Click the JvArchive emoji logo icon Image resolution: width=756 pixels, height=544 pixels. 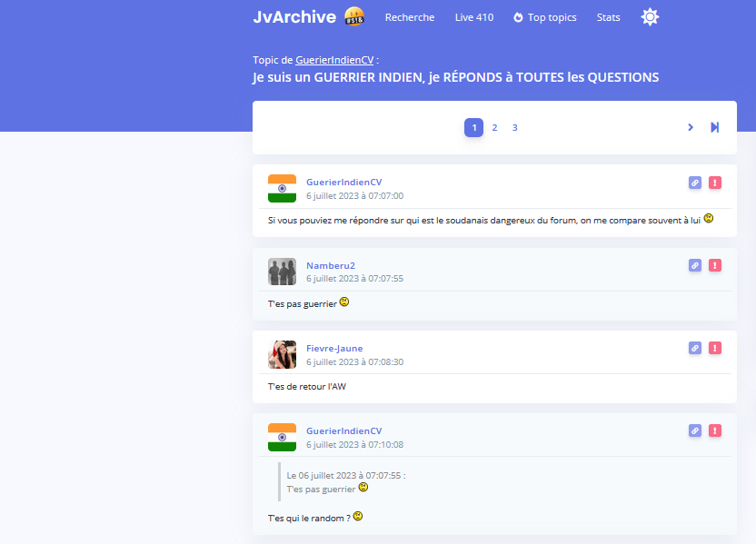[354, 17]
